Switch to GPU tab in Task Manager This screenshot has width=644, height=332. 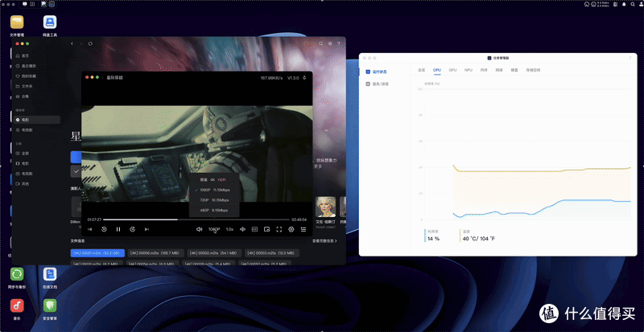click(x=452, y=70)
